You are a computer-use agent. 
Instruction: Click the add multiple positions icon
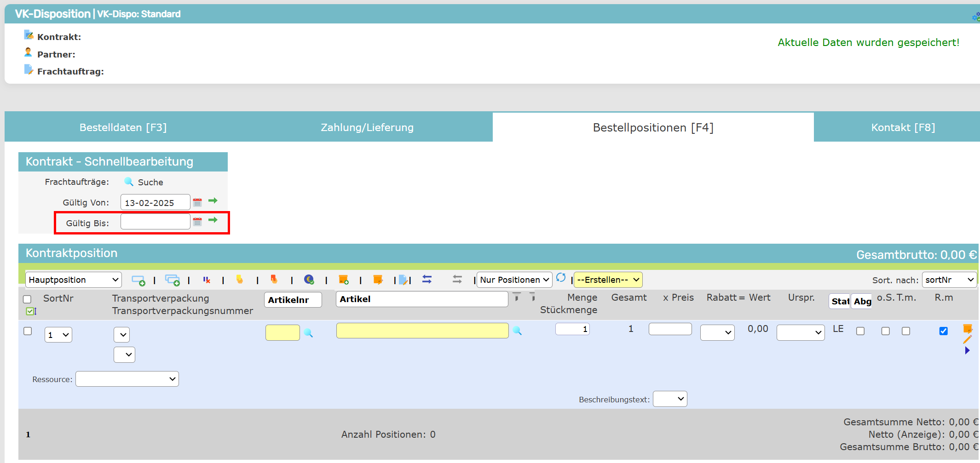tap(173, 280)
